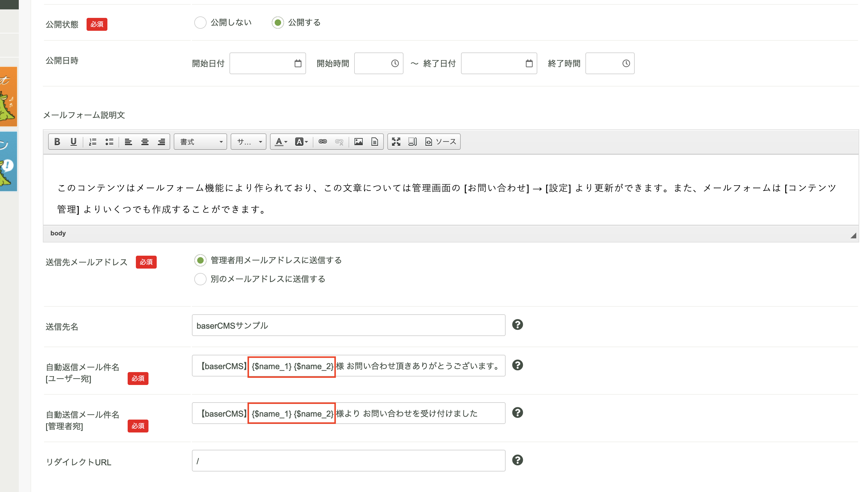Remove a link with the unlink icon
Image resolution: width=868 pixels, height=492 pixels.
coord(339,142)
